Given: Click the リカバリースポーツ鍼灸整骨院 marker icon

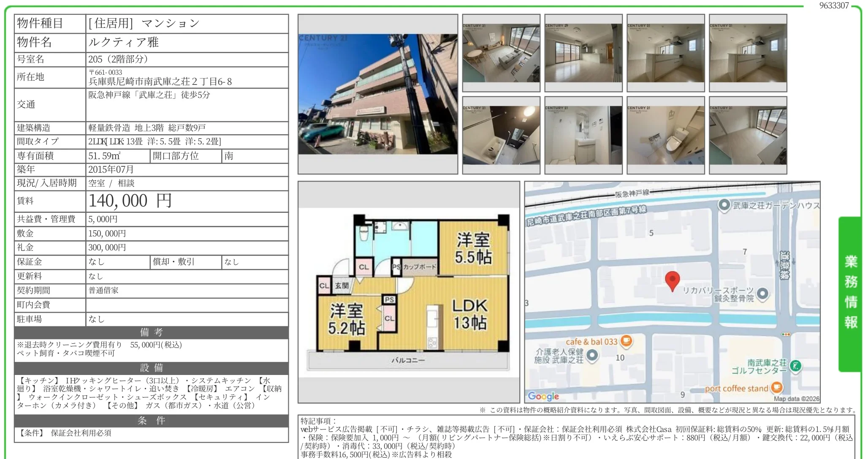Looking at the screenshot, I should coord(762,293).
